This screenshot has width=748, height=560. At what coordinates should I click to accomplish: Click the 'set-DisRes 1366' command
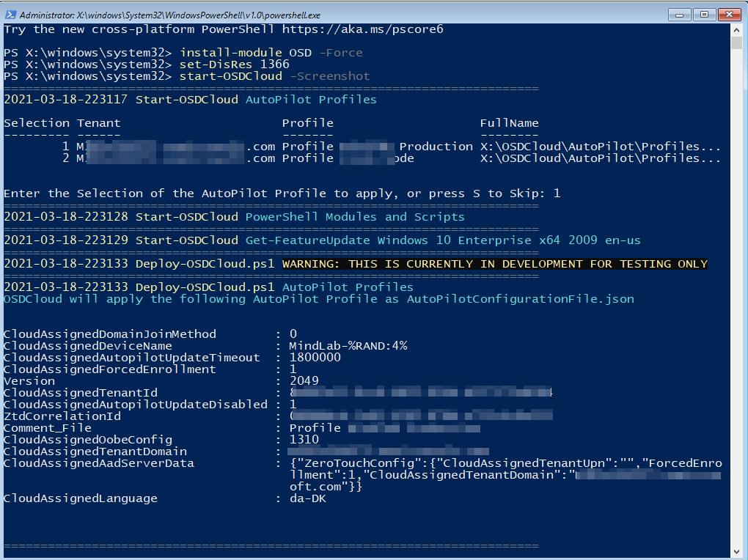(x=234, y=65)
